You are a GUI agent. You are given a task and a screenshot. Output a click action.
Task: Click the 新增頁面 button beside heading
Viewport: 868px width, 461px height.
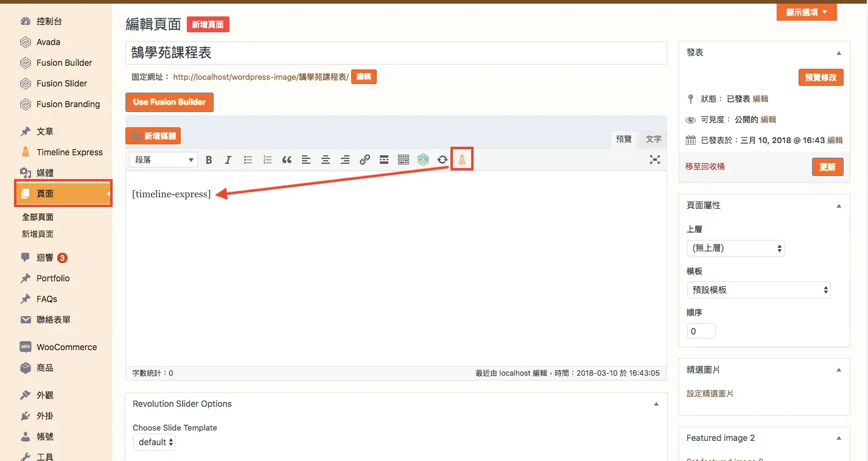(x=208, y=25)
